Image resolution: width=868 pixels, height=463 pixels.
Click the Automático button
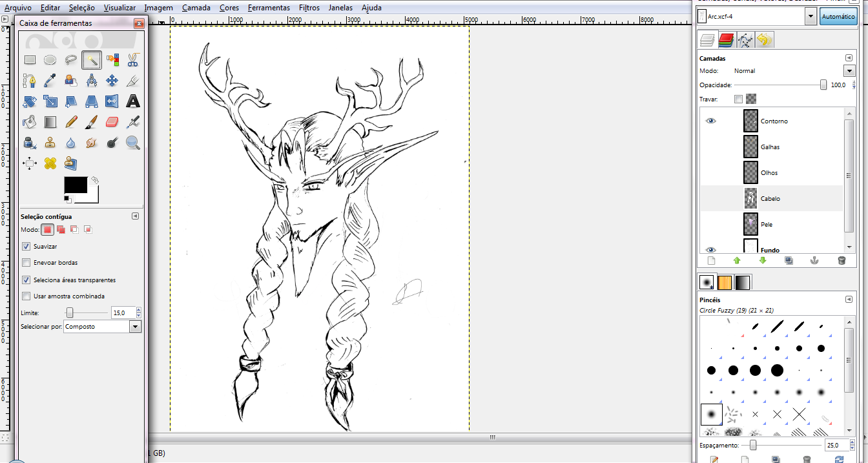tap(838, 17)
